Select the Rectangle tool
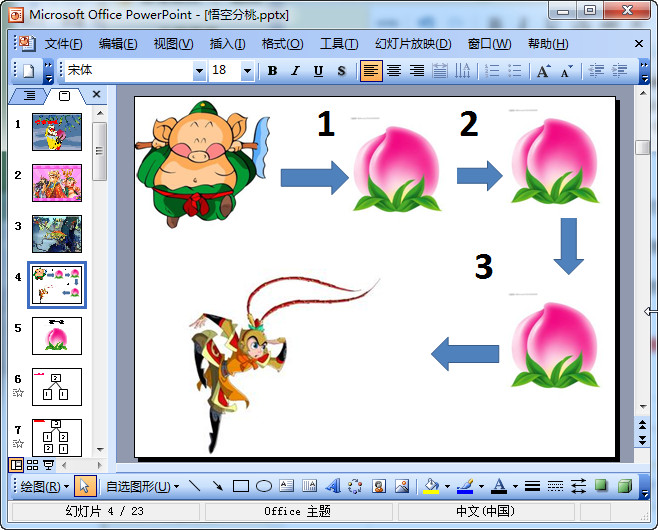Screen dimensions: 658x530 (x=241, y=486)
